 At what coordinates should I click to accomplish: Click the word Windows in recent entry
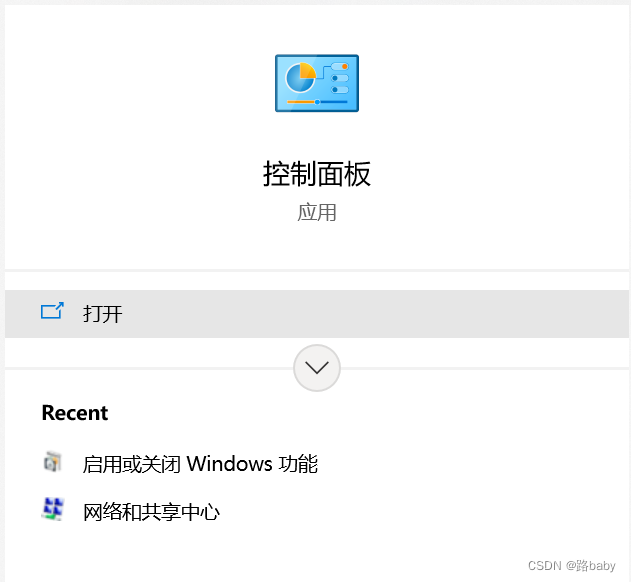(x=229, y=464)
